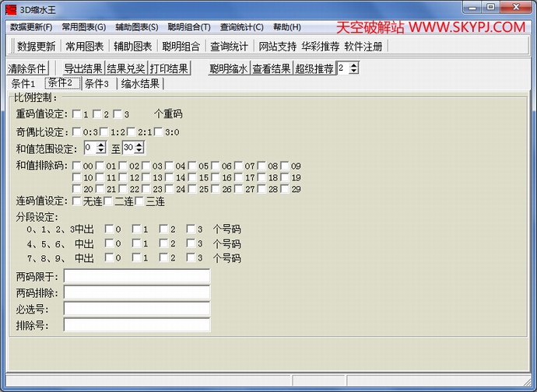The height and width of the screenshot is (392, 537).
Task: Open 聪明组合 in the toolbar
Action: point(181,46)
